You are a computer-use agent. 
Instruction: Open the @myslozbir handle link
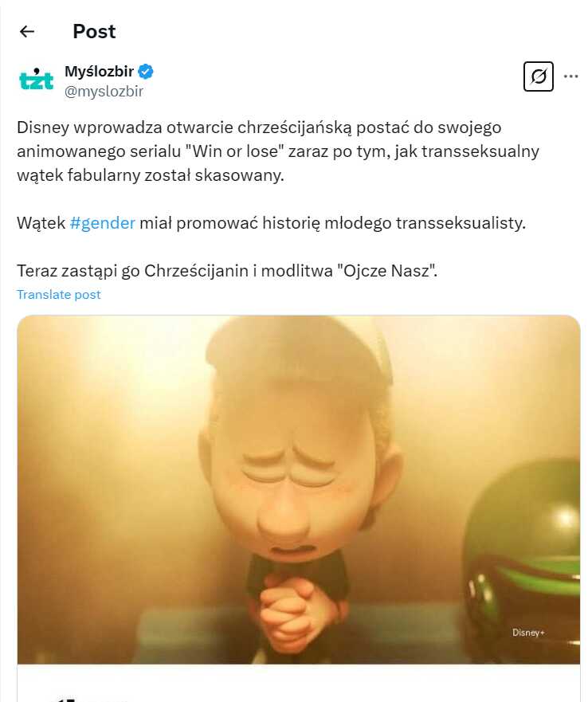104,92
